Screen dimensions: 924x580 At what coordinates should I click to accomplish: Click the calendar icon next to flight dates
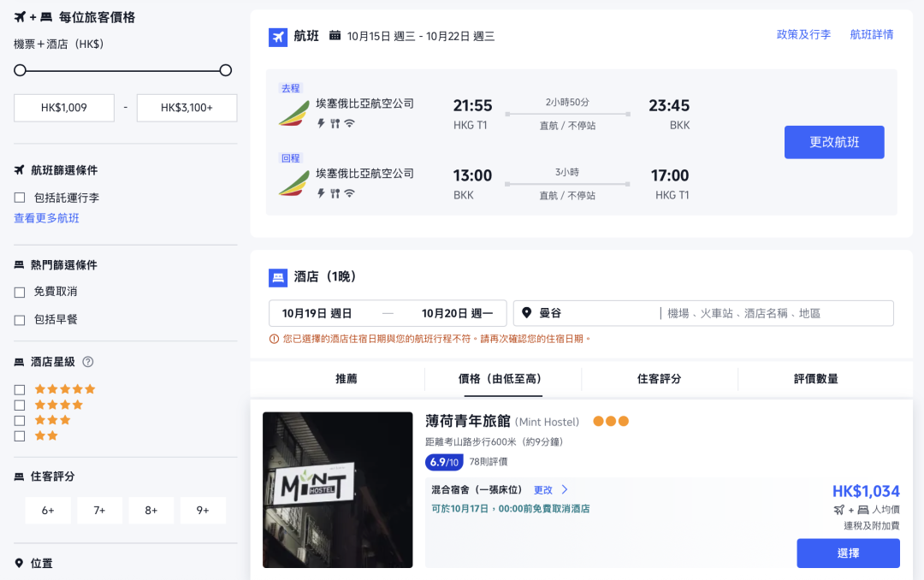334,36
